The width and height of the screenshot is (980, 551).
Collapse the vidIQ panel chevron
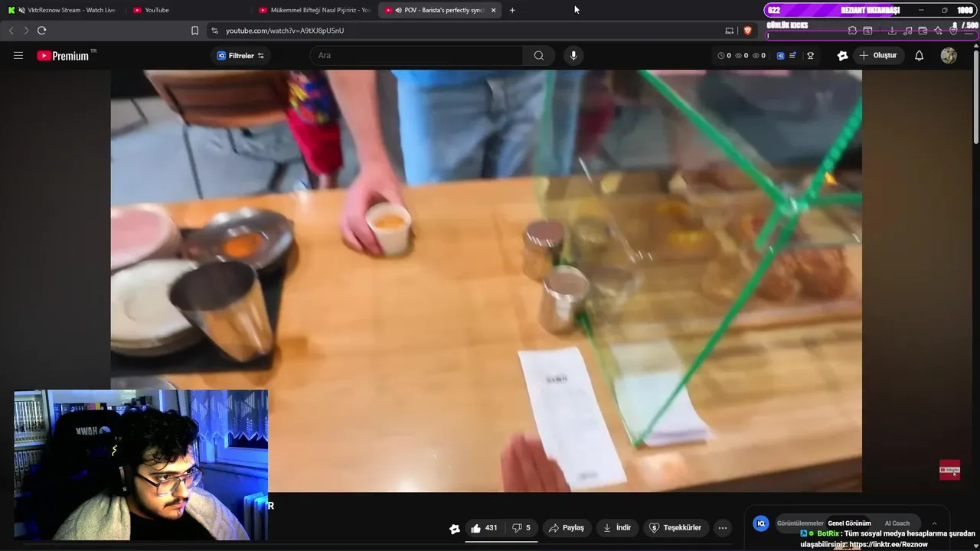tap(934, 523)
